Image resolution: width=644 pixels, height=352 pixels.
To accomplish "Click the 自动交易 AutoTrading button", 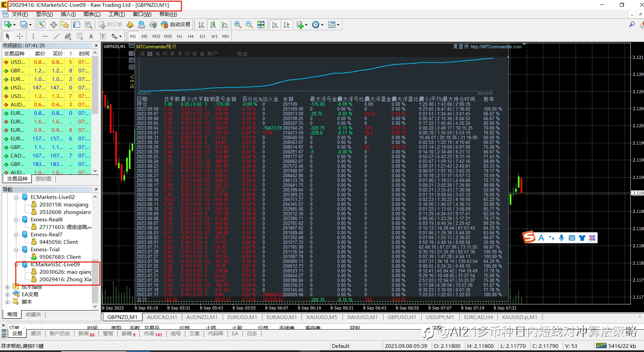I will 176,24.
